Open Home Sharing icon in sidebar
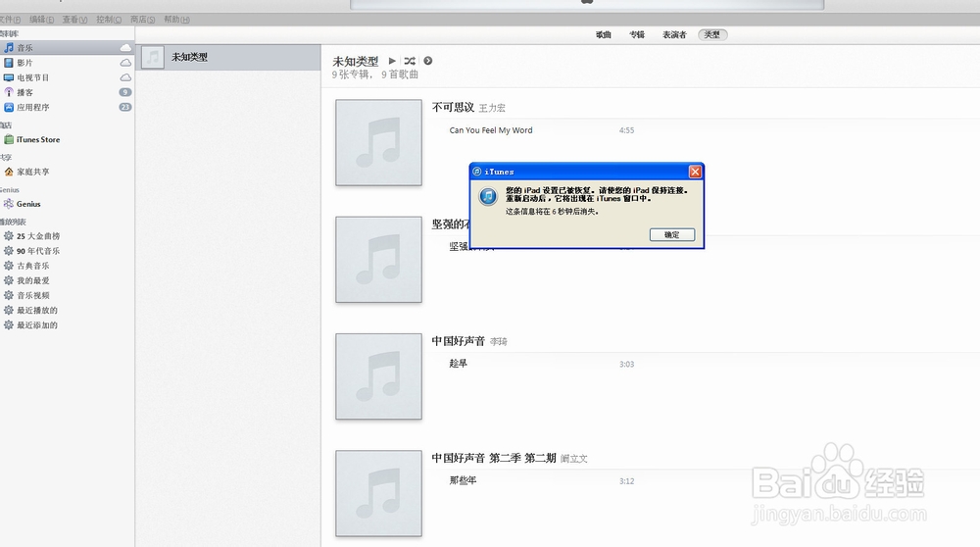Screen dimensions: 980x547 point(9,172)
